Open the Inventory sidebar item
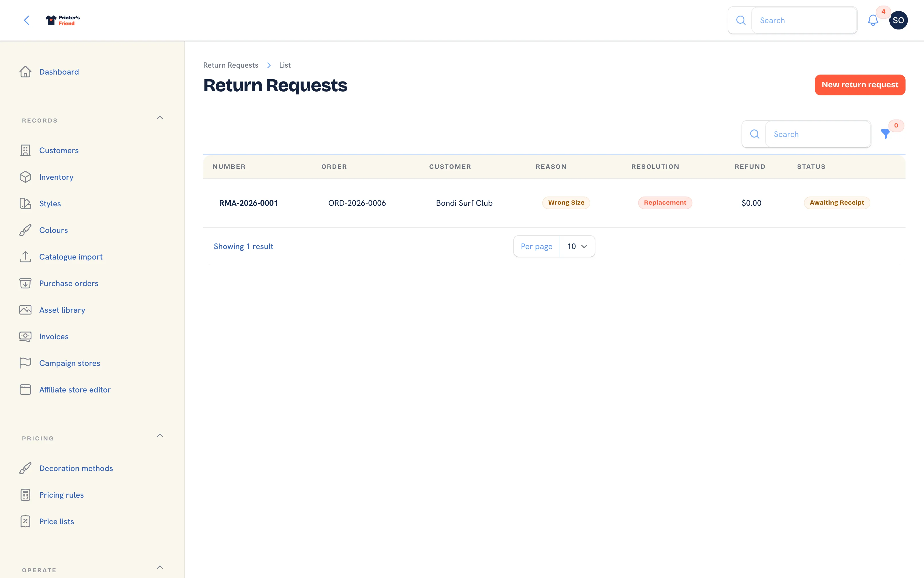 point(56,177)
